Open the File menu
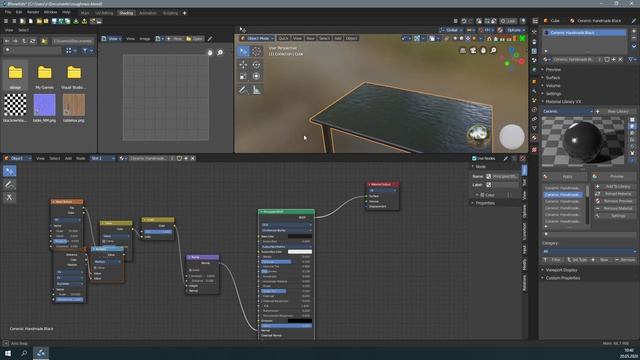This screenshot has height=360, width=640. [8, 13]
